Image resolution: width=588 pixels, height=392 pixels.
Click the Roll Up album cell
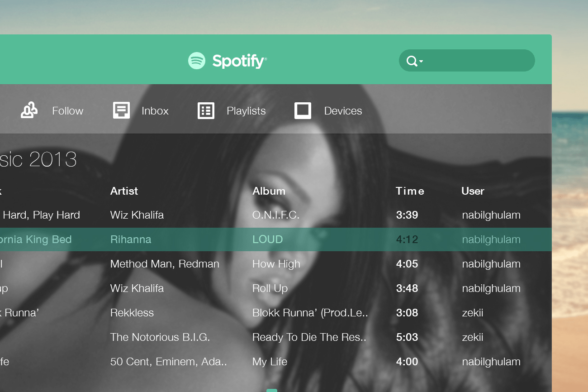click(x=270, y=288)
